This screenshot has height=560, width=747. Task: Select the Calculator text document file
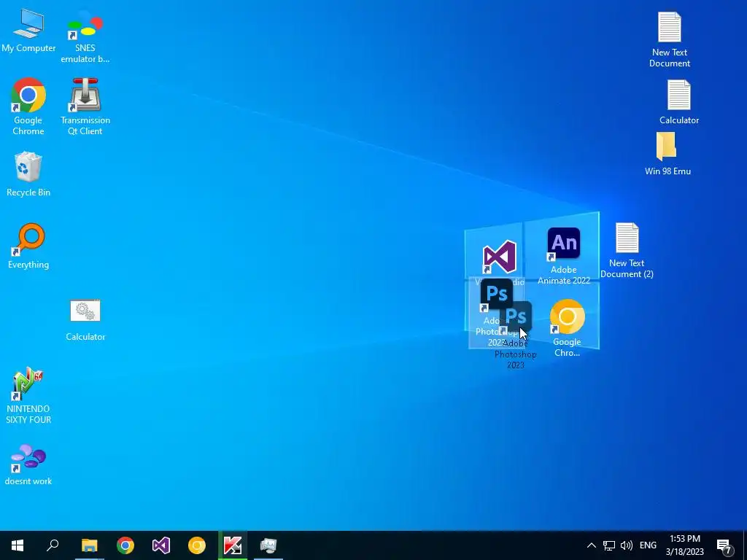[x=679, y=102]
